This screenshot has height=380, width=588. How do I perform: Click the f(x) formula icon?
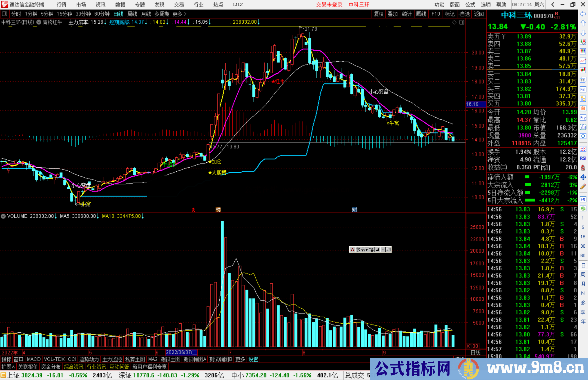tap(583, 127)
